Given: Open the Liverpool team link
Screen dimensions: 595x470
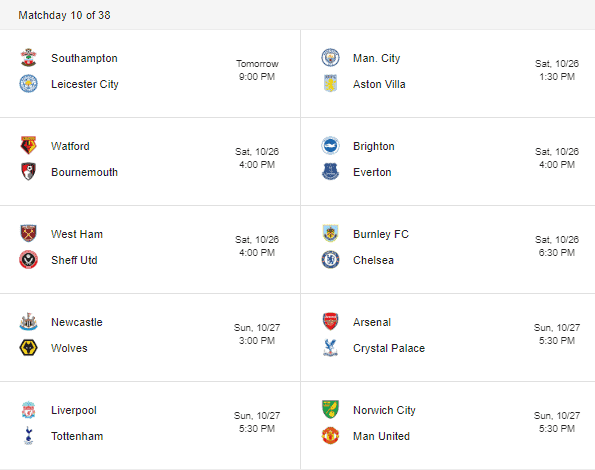Looking at the screenshot, I should coord(74,410).
